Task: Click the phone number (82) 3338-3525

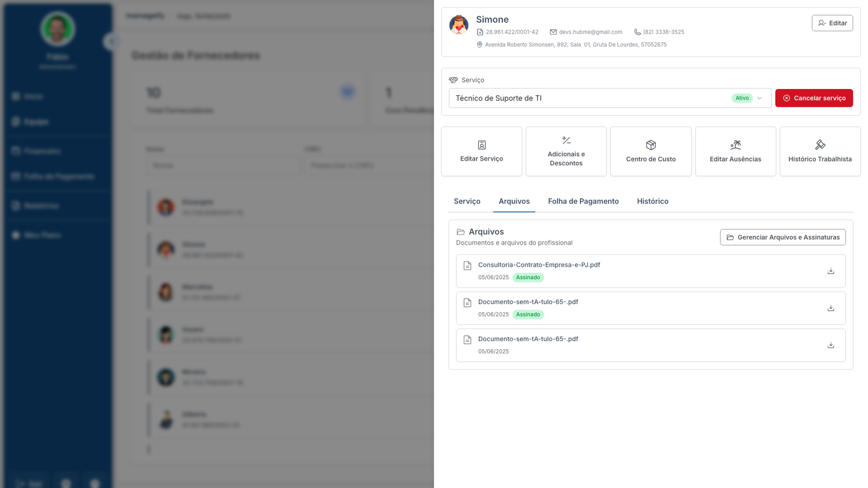Action: 663,32
